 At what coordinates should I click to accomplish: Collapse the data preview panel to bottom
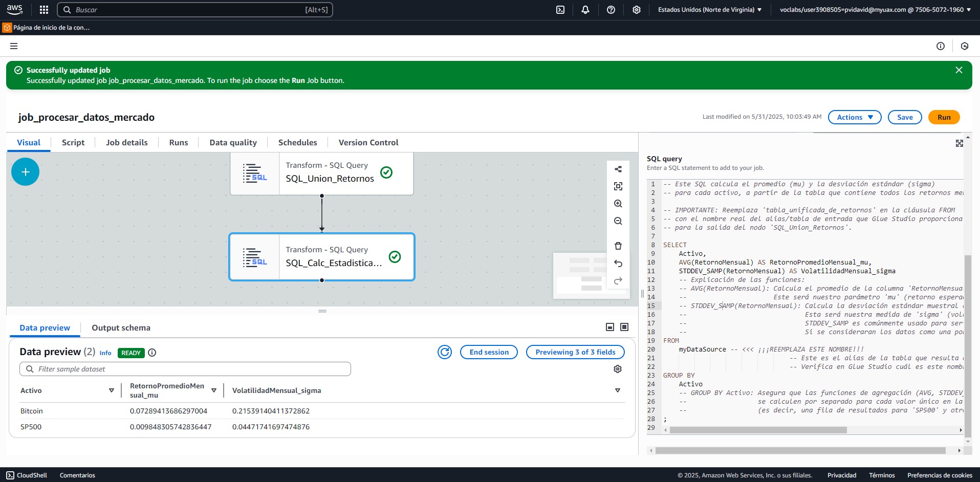click(x=610, y=327)
